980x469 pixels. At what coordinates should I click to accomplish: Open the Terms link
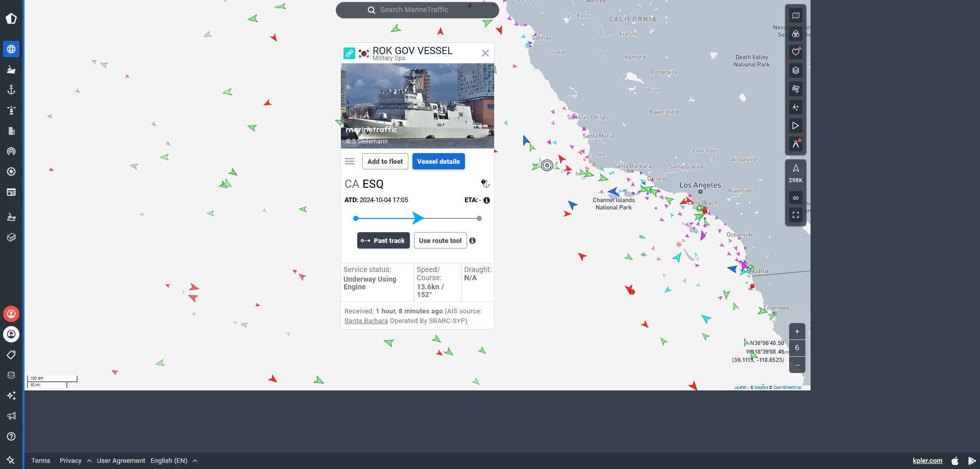tap(41, 460)
